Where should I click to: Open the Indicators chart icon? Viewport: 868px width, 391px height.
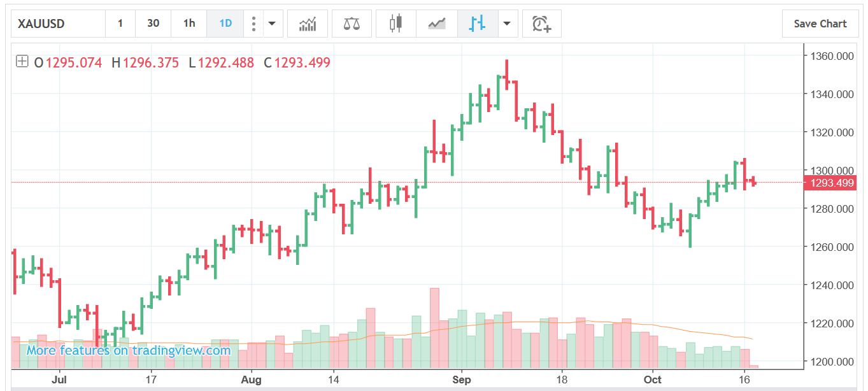(308, 24)
